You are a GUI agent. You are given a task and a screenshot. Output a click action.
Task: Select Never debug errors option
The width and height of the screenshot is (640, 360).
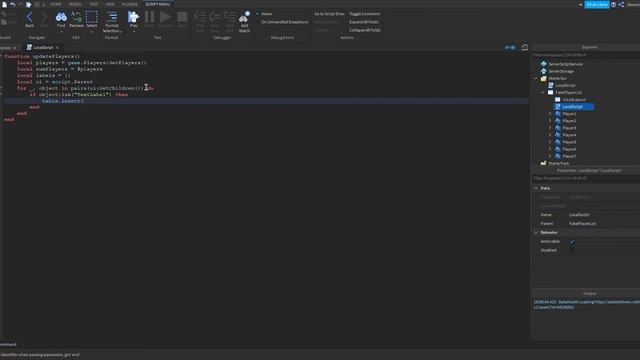[x=267, y=14]
